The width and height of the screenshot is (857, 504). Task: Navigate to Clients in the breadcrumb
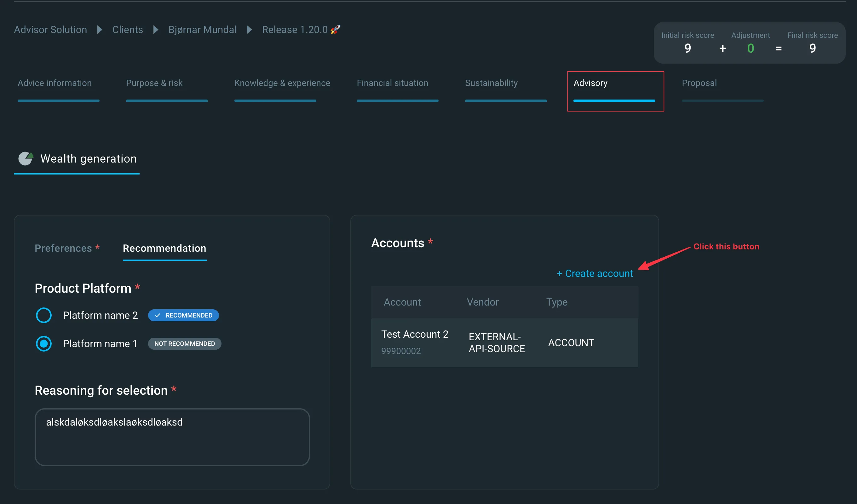pos(128,30)
